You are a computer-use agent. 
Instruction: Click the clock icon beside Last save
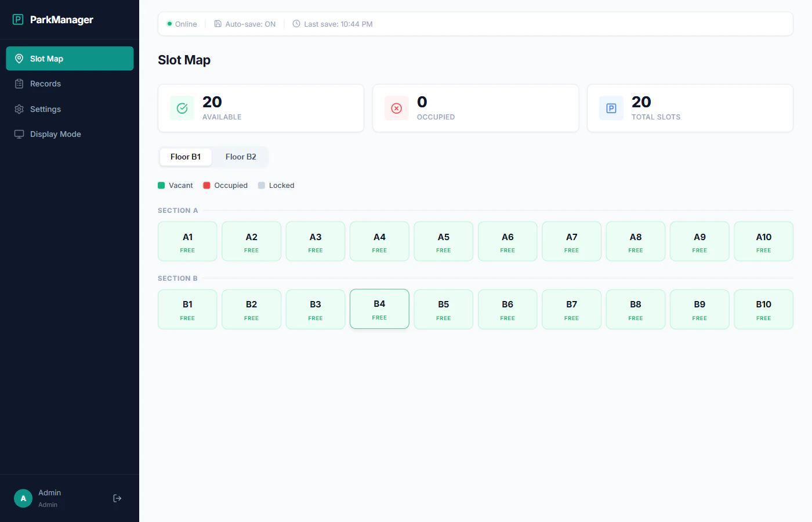pyautogui.click(x=296, y=24)
